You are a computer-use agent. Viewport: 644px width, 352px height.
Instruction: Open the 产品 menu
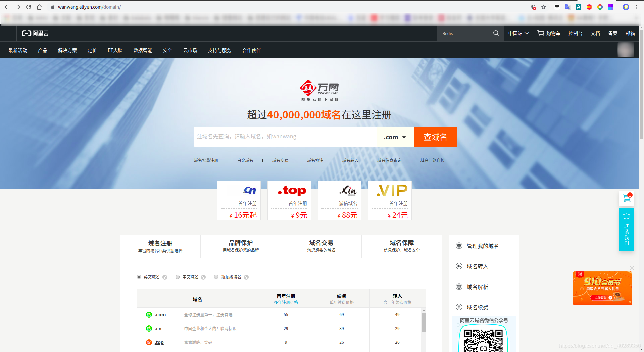tap(43, 50)
